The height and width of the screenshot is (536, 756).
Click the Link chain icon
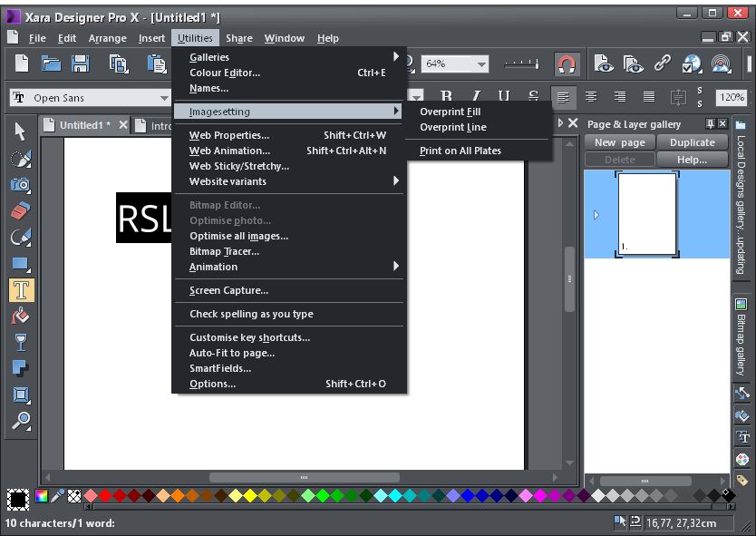pyautogui.click(x=663, y=63)
